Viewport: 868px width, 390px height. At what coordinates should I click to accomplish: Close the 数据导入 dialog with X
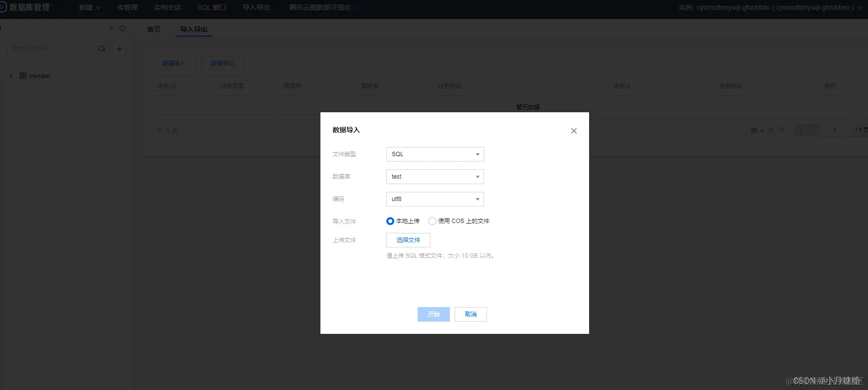click(574, 131)
